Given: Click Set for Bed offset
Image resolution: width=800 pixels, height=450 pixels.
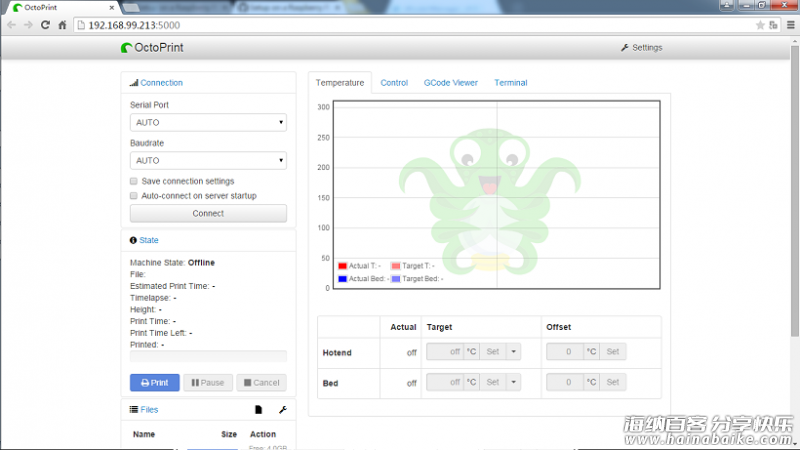Looking at the screenshot, I should (613, 382).
